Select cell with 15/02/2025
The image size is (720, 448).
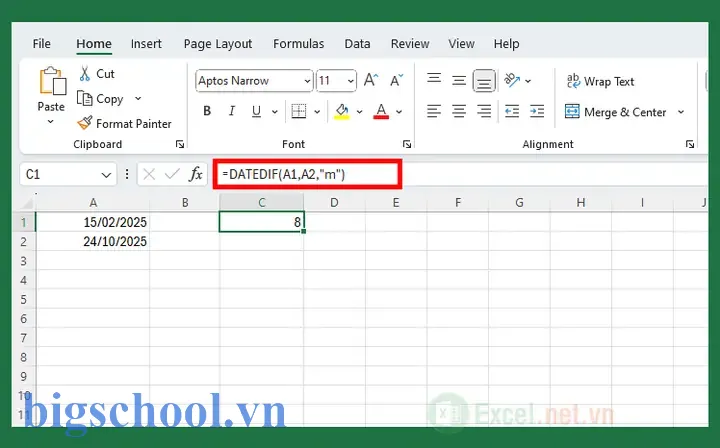pyautogui.click(x=93, y=222)
